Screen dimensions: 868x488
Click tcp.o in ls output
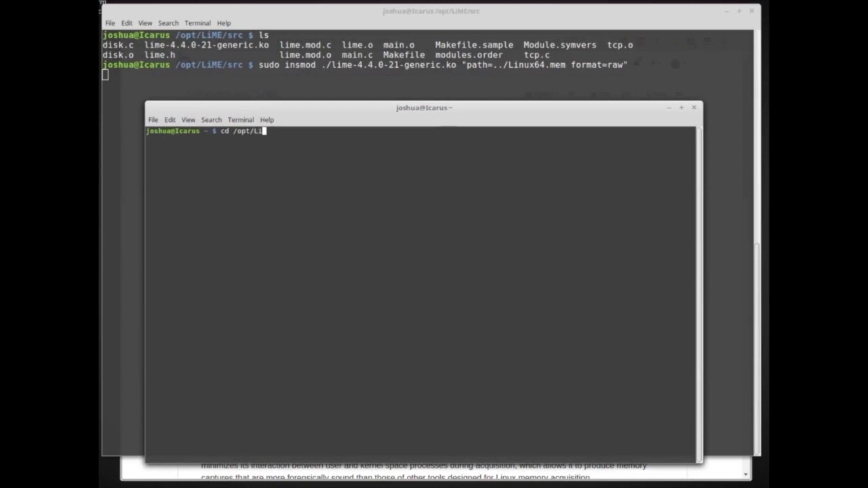[x=620, y=45]
